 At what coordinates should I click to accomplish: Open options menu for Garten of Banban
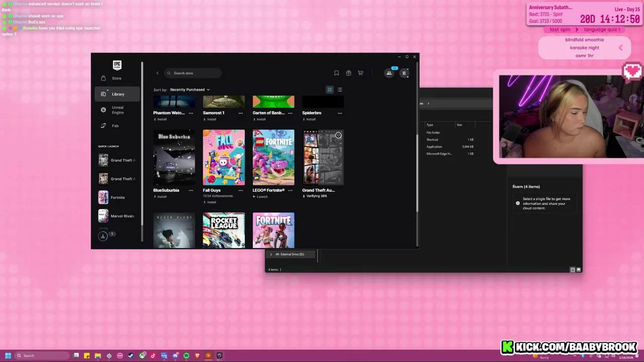pos(290,113)
